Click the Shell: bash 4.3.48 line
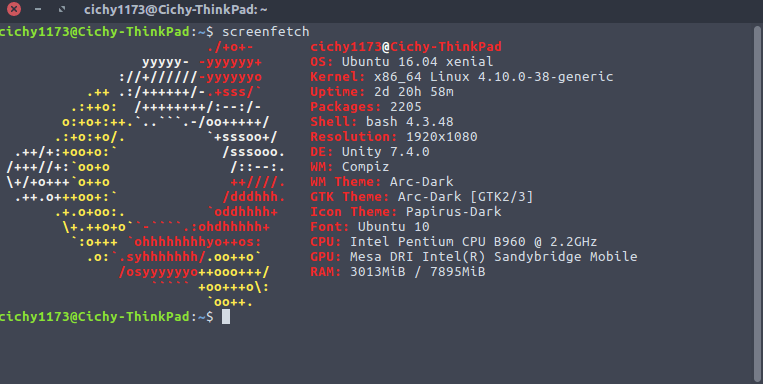This screenshot has height=384, width=763. 382,122
